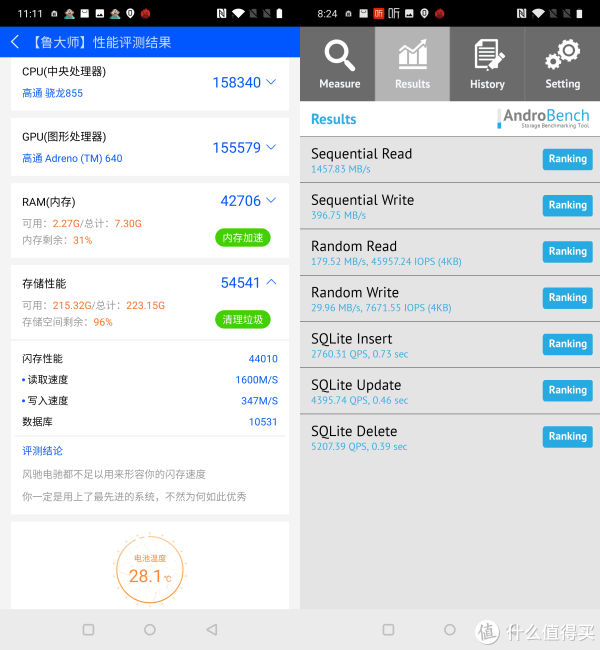This screenshot has height=650, width=600.
Task: Tap the 闪存性能 score 44010
Action: point(263,359)
